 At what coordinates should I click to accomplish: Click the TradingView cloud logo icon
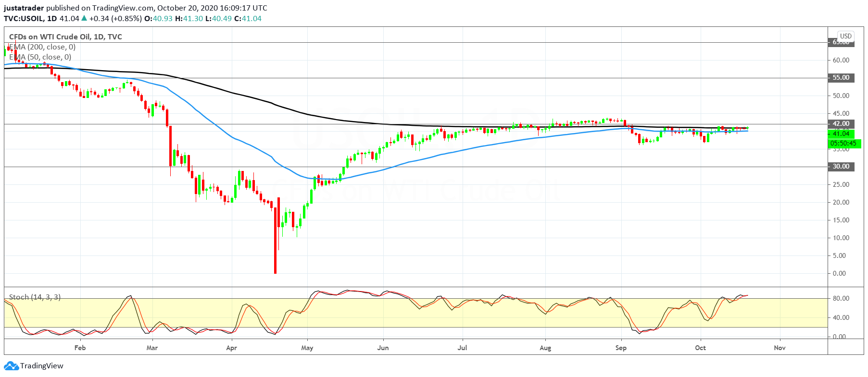pos(11,366)
